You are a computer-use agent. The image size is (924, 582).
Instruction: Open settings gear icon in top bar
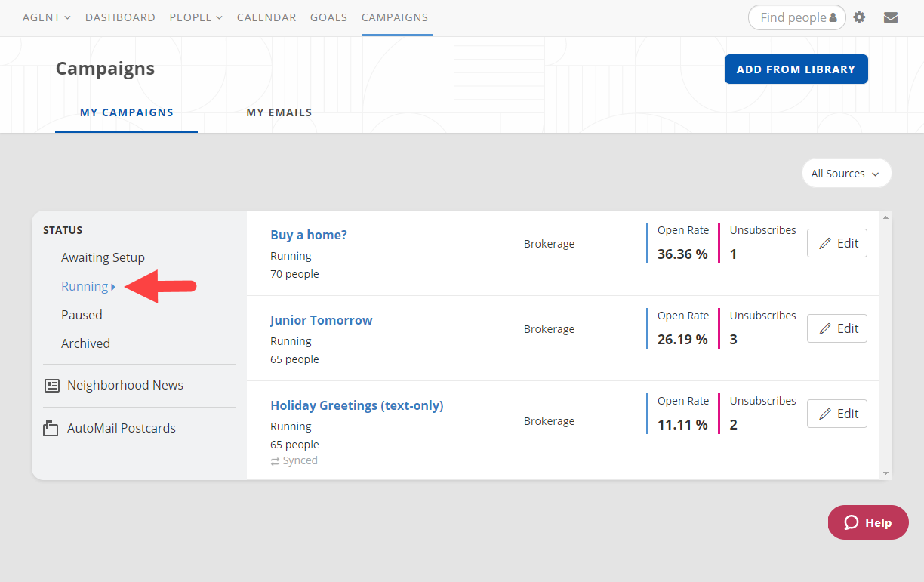tap(859, 17)
